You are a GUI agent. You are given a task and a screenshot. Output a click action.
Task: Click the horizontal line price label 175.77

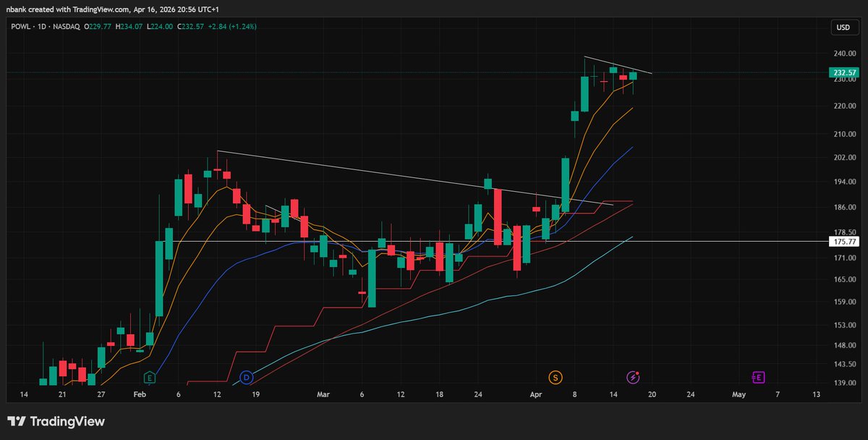coord(843,241)
